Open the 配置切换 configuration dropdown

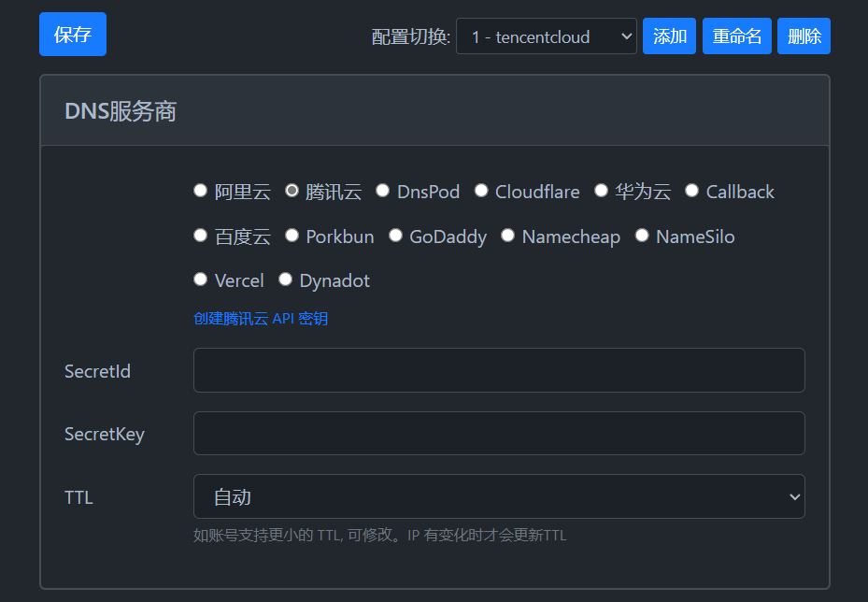(x=546, y=36)
